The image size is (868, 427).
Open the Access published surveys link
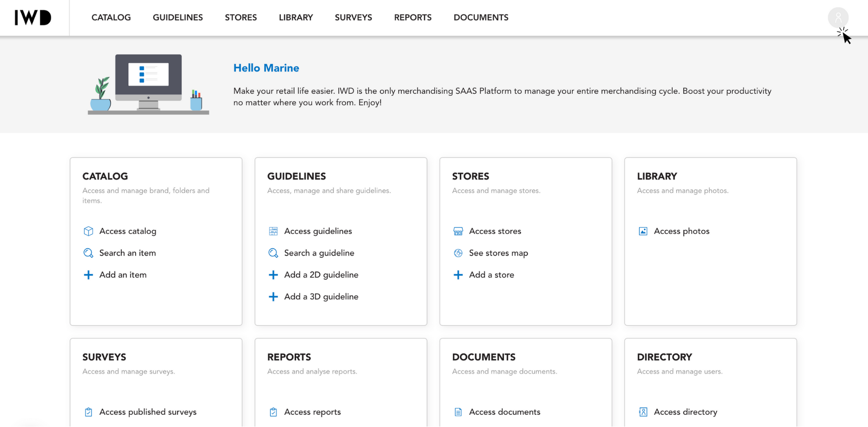(x=148, y=412)
